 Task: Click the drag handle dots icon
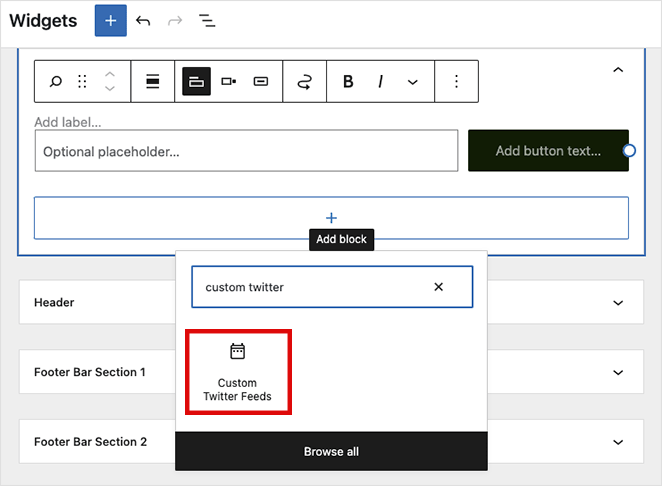[x=82, y=81]
